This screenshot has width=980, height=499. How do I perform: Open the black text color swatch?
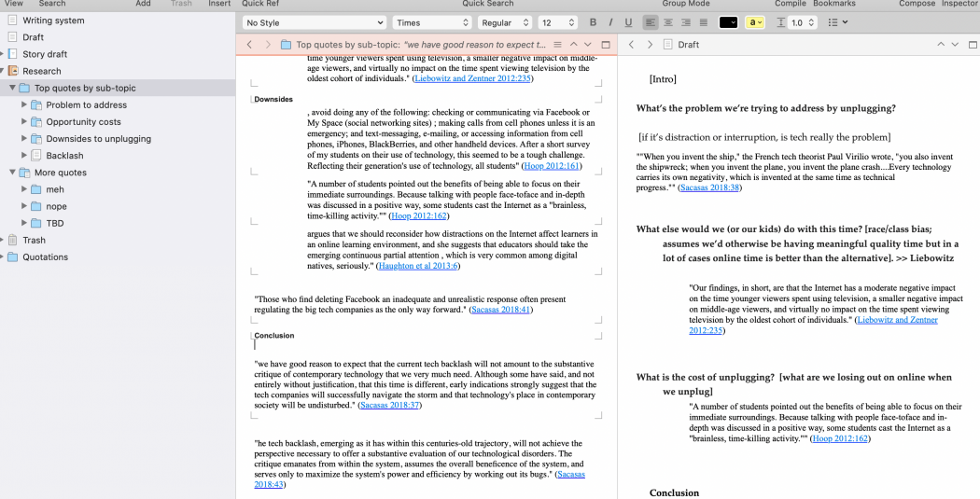(x=728, y=22)
